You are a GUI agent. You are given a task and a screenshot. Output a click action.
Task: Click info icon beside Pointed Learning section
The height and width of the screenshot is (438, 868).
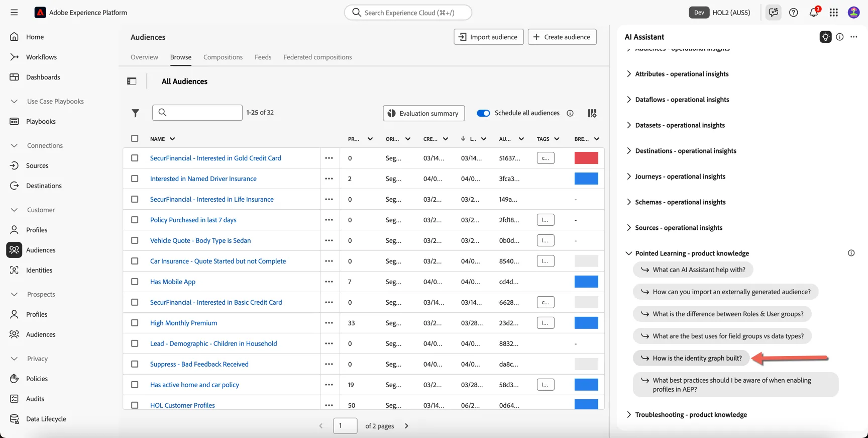pyautogui.click(x=851, y=253)
